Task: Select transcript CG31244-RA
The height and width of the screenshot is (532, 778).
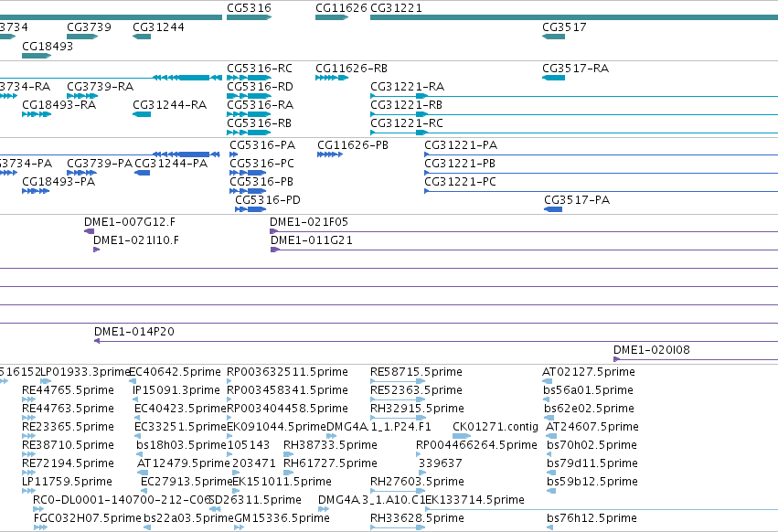Action: (170, 105)
